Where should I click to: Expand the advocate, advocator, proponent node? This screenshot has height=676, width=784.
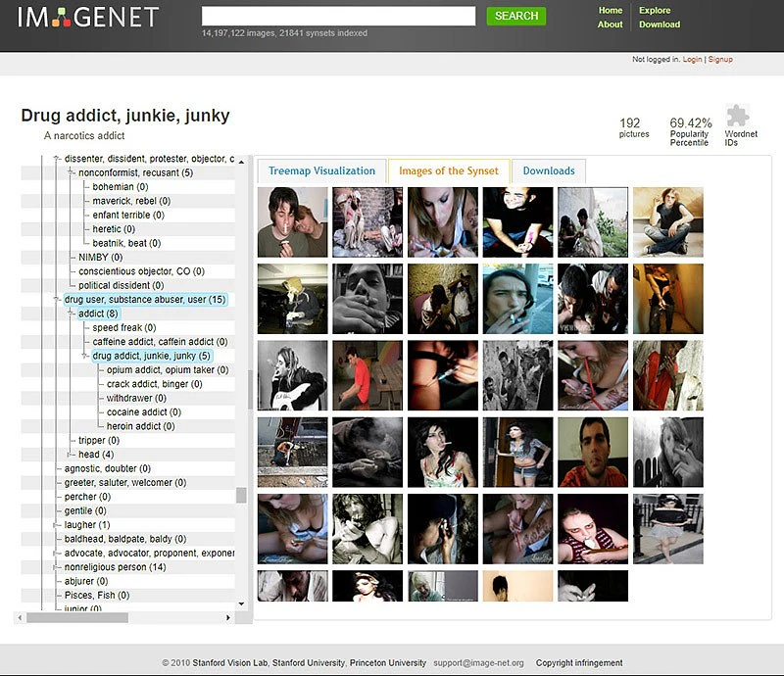click(56, 553)
